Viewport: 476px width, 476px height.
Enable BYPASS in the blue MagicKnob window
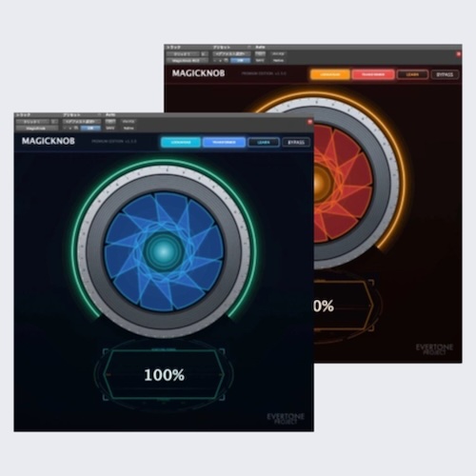pos(296,143)
